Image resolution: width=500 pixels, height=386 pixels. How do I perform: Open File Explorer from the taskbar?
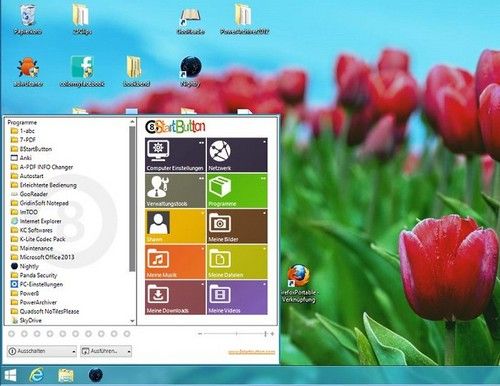pos(66,375)
